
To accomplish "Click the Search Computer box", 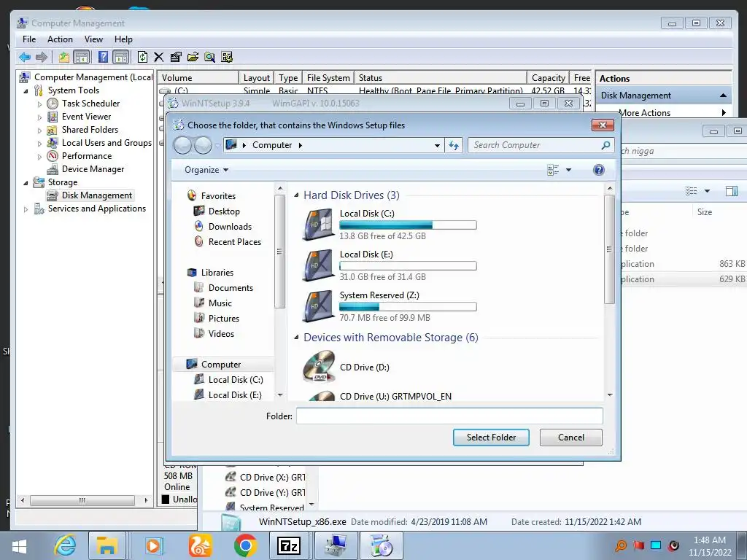I will point(541,145).
